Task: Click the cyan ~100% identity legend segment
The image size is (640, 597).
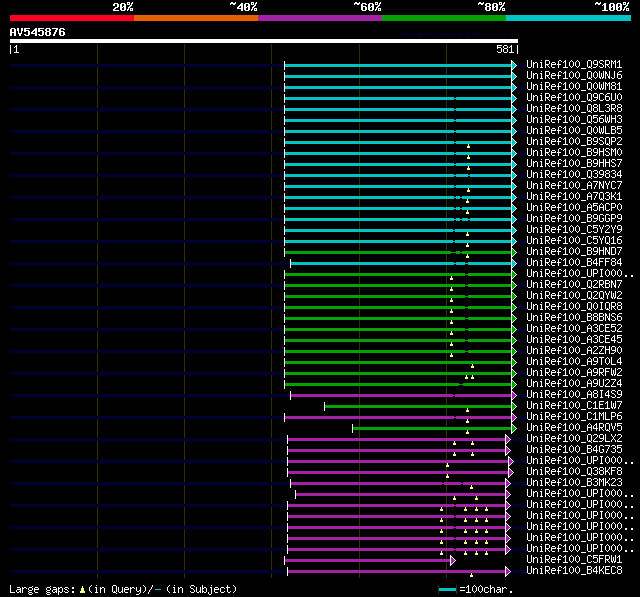Action: pyautogui.click(x=569, y=18)
